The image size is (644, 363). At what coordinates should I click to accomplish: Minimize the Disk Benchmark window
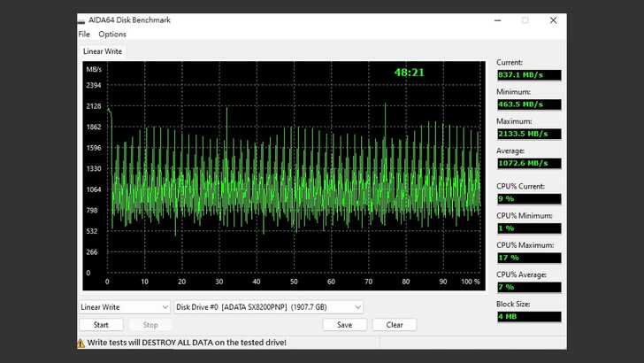pyautogui.click(x=496, y=20)
